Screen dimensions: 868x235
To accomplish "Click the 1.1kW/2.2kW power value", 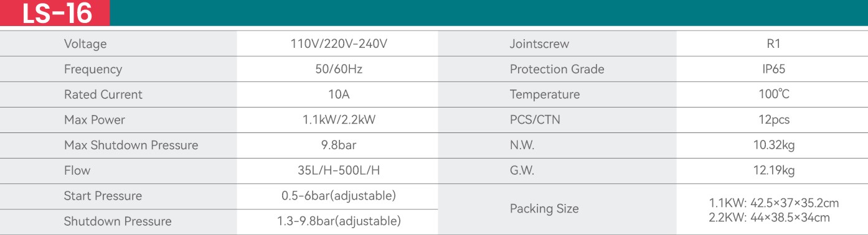I will click(x=339, y=120).
